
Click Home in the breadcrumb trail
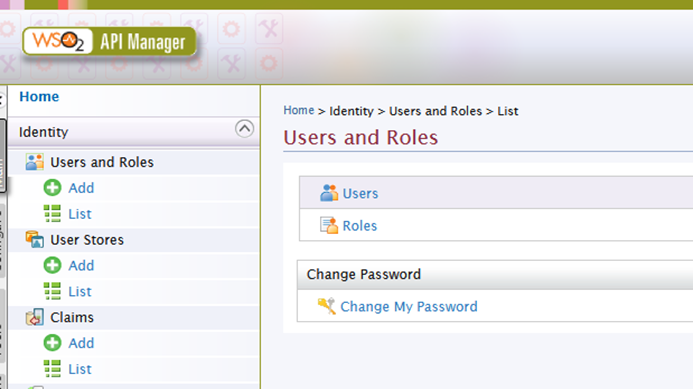(299, 110)
